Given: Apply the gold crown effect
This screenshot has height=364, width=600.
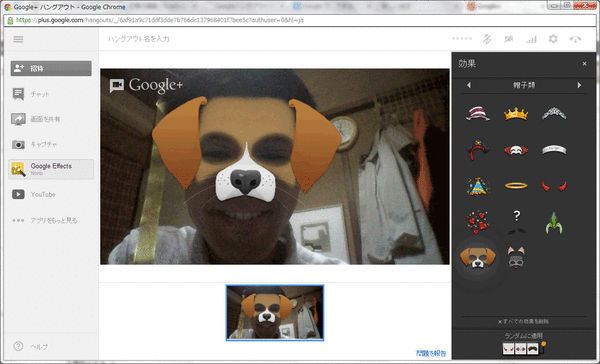Looking at the screenshot, I should [x=516, y=114].
